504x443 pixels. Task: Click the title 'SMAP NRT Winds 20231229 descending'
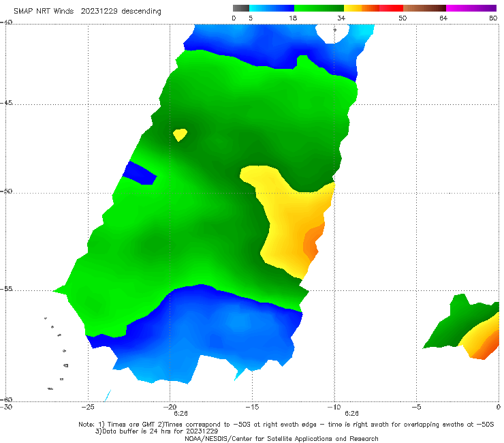(x=87, y=11)
